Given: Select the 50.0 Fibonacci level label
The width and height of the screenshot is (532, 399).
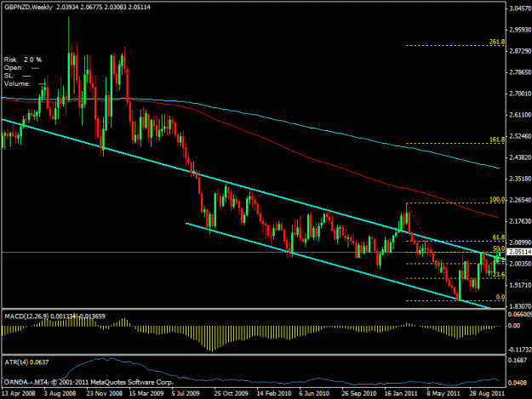Looking at the screenshot, I should click(499, 248).
